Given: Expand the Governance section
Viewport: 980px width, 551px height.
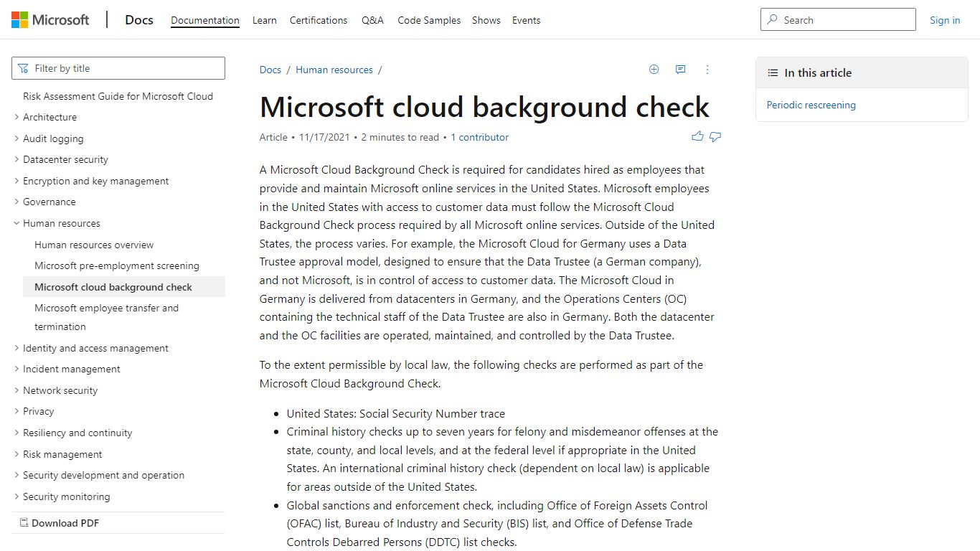Looking at the screenshot, I should (x=17, y=202).
